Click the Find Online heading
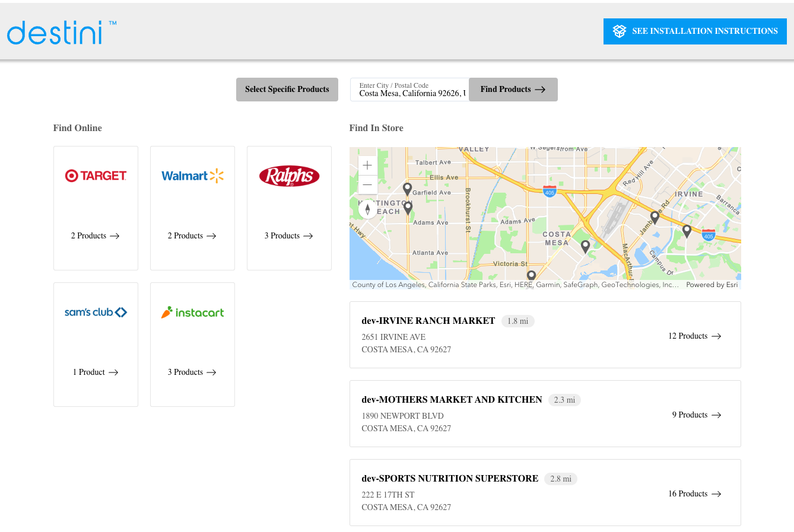Image resolution: width=794 pixels, height=532 pixels. click(x=77, y=128)
